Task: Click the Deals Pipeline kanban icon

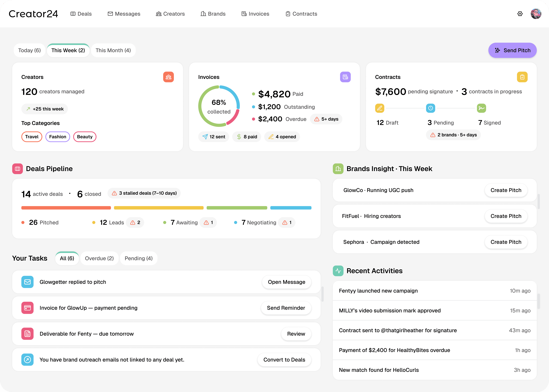Action: 17,169
